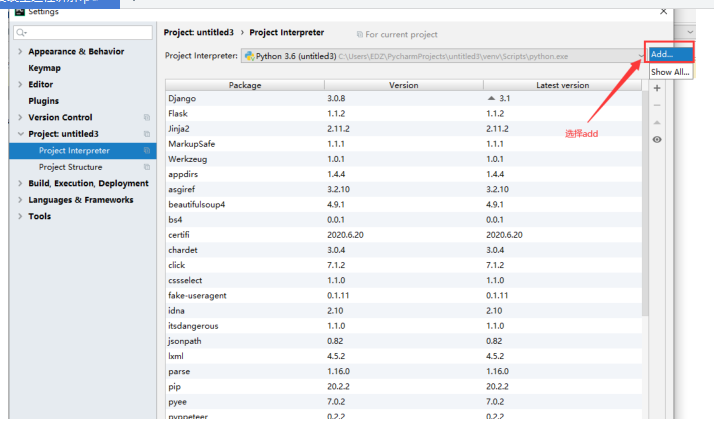The height and width of the screenshot is (440, 714).
Task: Select the click package row
Action: (x=403, y=265)
